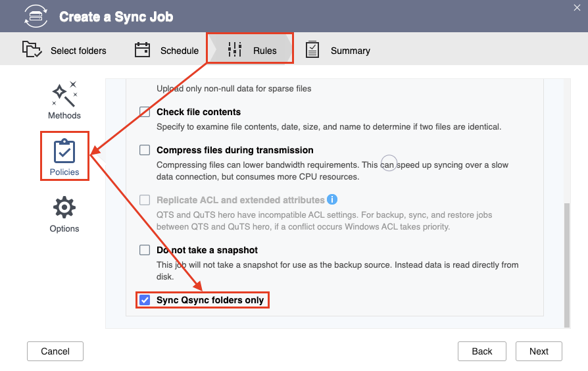Enable Check file contents checkbox

(145, 112)
